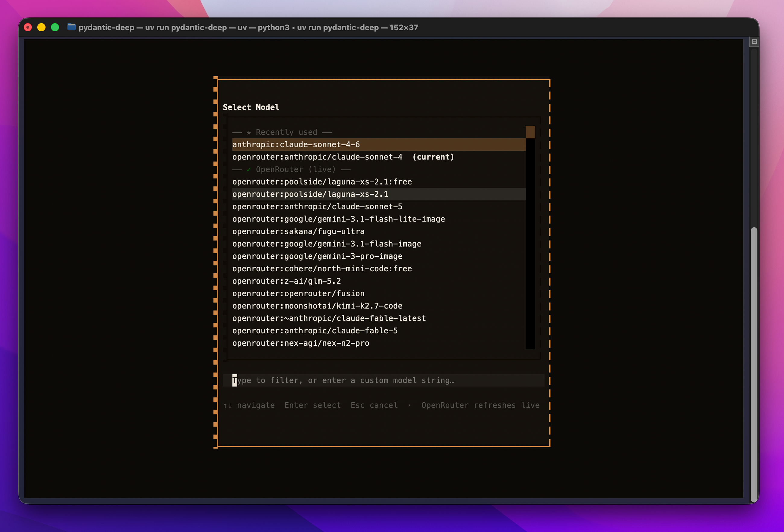
Task: Choose openrouter:anthropic/claude-sonnet-4 current model
Action: [x=378, y=157]
